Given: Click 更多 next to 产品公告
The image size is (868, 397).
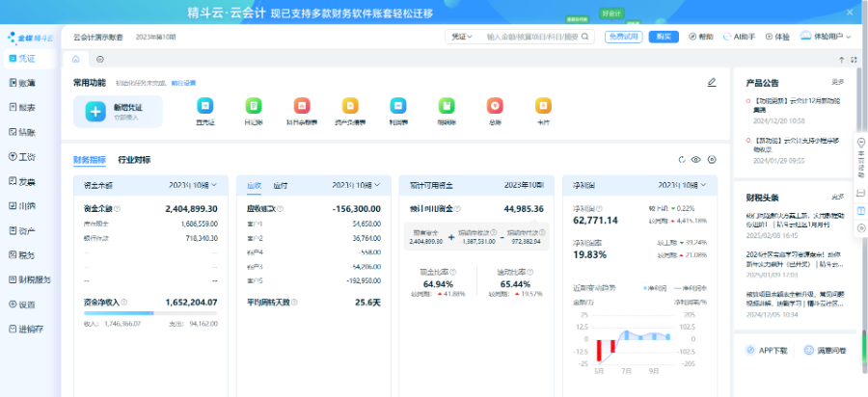Looking at the screenshot, I should point(837,82).
